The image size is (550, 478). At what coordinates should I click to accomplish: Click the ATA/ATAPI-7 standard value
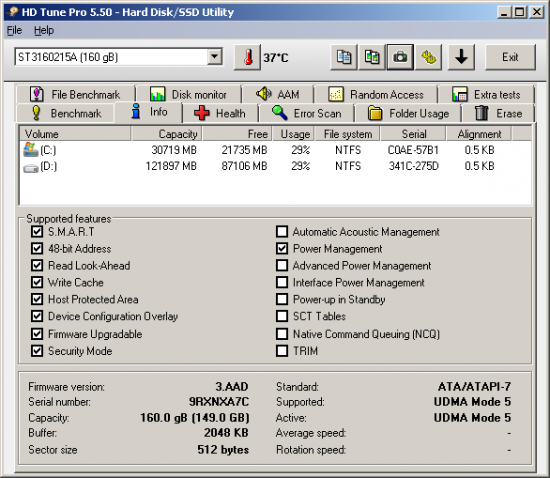pyautogui.click(x=474, y=386)
